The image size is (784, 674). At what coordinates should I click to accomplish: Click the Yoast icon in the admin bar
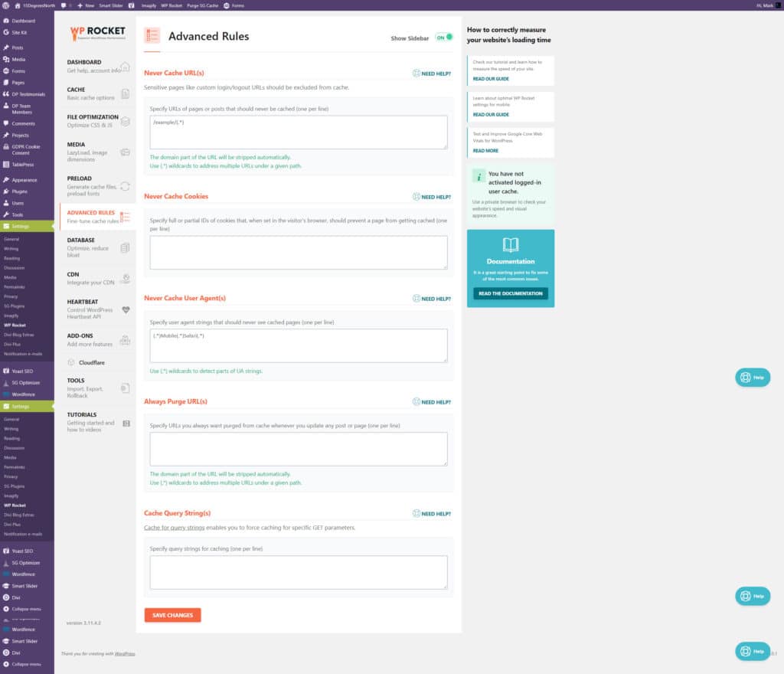tap(132, 5)
